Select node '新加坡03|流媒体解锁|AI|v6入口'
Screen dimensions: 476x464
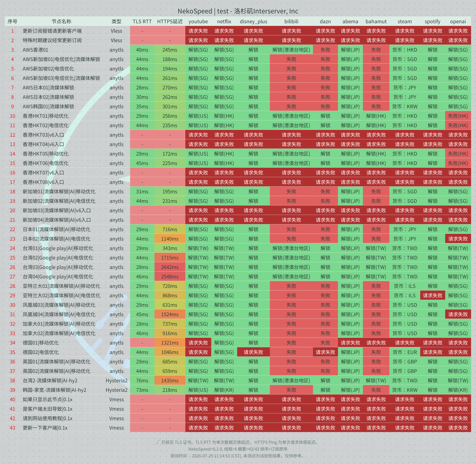pyautogui.click(x=57, y=210)
